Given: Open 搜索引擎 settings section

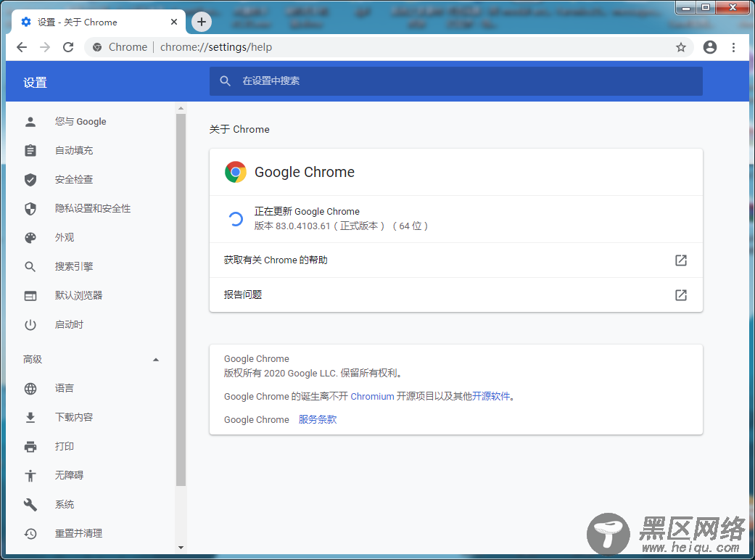Looking at the screenshot, I should coord(91,266).
